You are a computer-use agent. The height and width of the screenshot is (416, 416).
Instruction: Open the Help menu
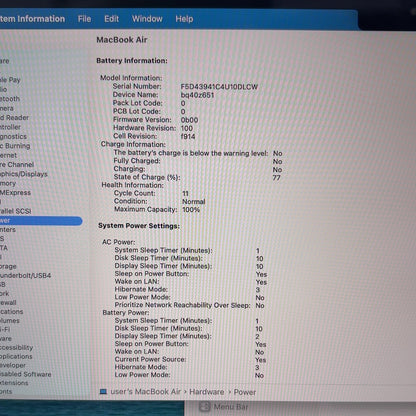pos(184,19)
